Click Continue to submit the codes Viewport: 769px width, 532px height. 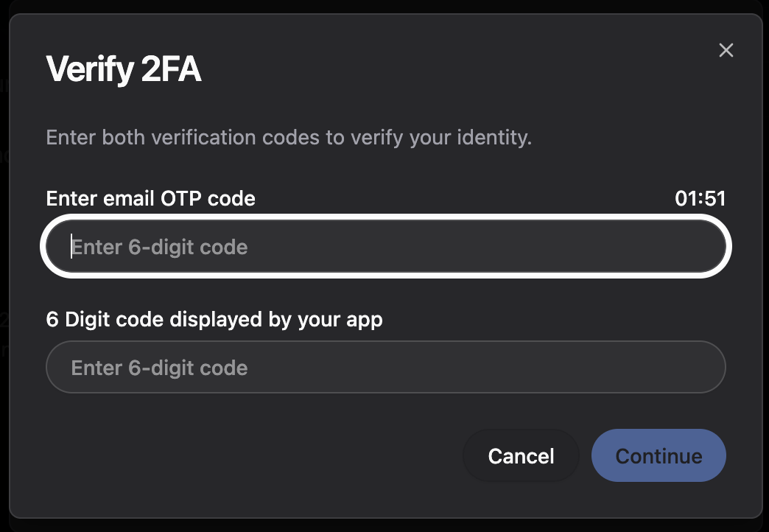click(658, 455)
